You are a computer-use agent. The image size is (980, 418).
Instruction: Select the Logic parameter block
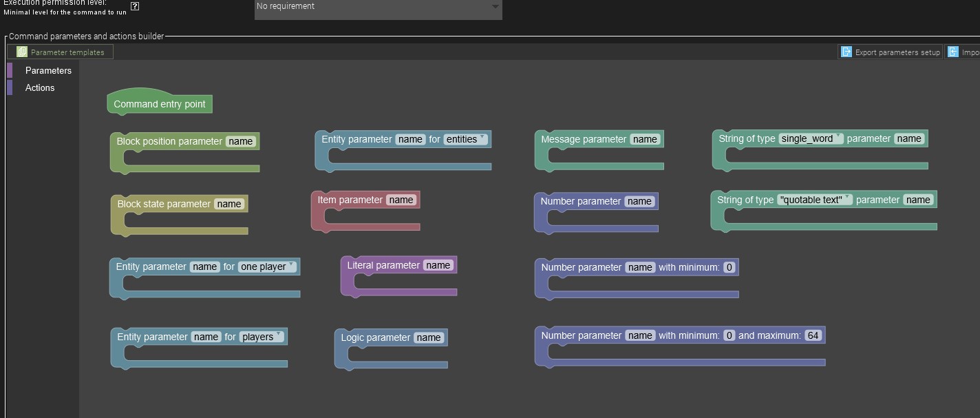click(375, 337)
